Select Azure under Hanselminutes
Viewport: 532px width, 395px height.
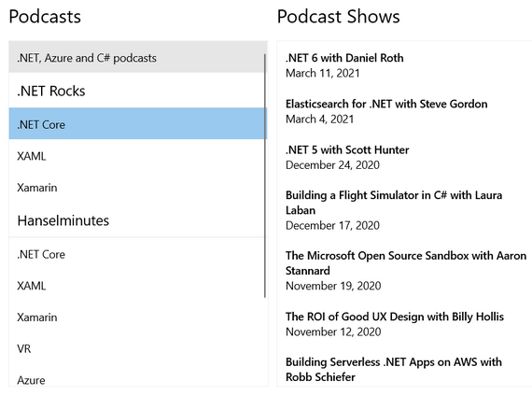tap(137, 376)
